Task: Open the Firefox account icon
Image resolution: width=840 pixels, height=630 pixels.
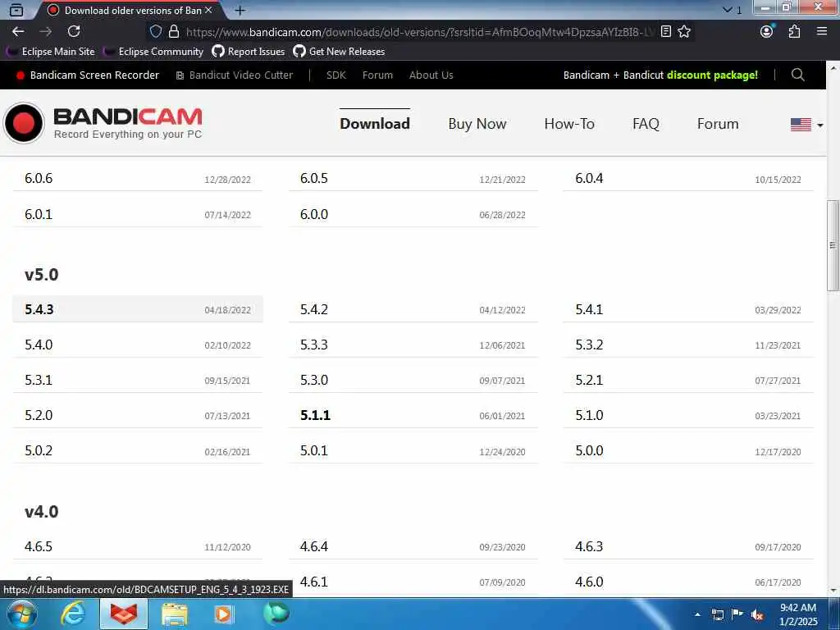Action: coord(767,32)
